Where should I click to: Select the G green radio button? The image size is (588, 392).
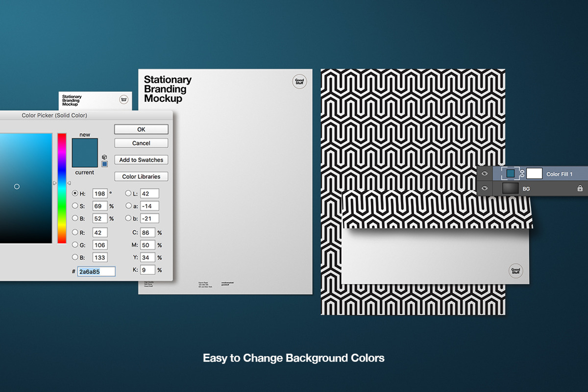pyautogui.click(x=75, y=245)
